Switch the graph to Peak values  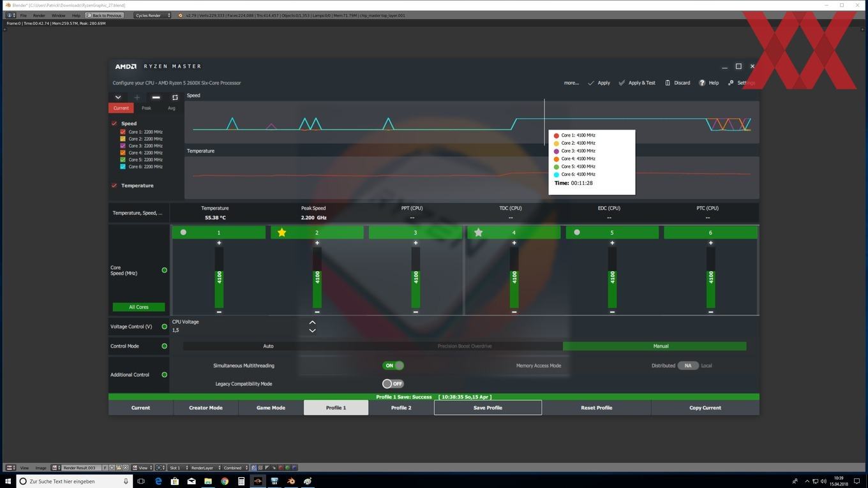(146, 108)
